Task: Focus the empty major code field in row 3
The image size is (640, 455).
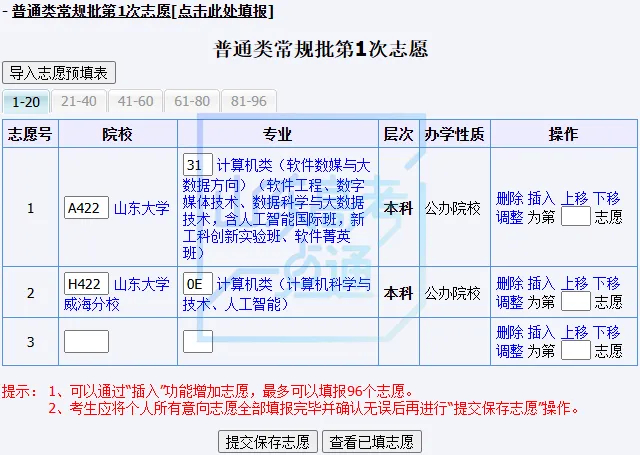Action: pos(198,342)
